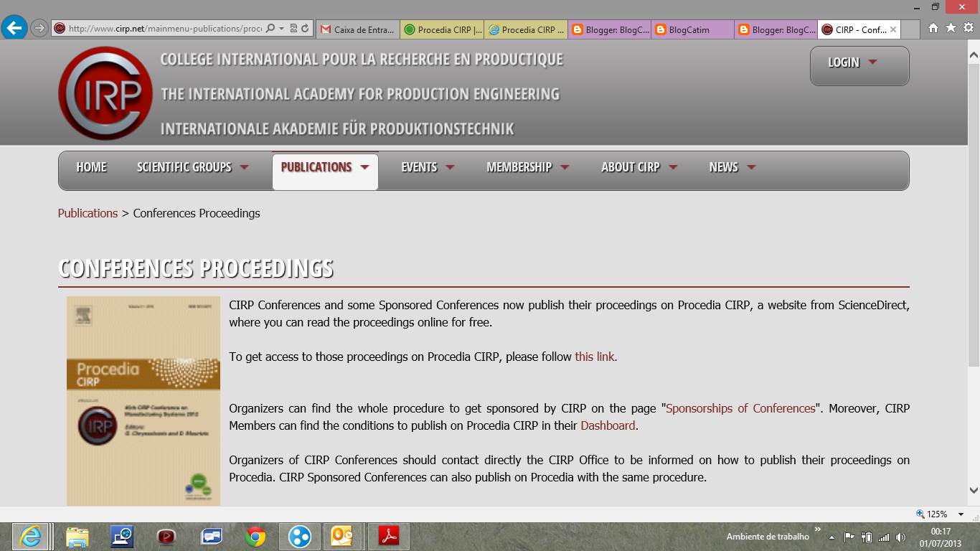
Task: Go back using the browser back arrow
Action: tap(14, 29)
